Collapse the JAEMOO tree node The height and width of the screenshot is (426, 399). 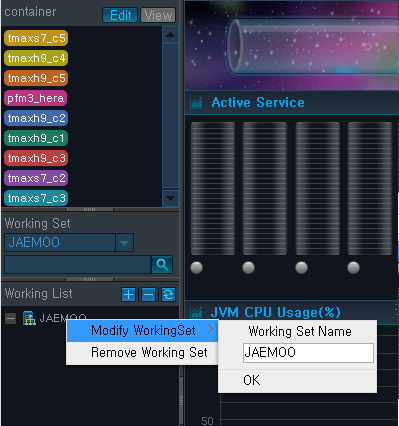[10, 318]
